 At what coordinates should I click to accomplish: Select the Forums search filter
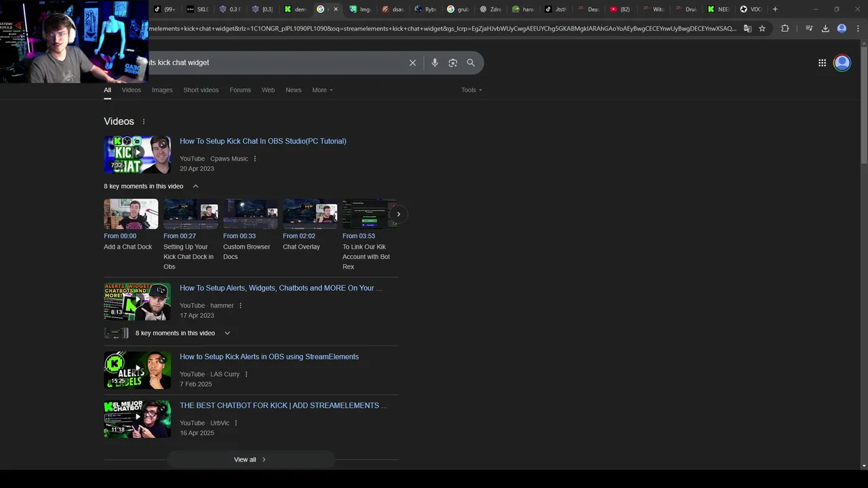pos(240,90)
